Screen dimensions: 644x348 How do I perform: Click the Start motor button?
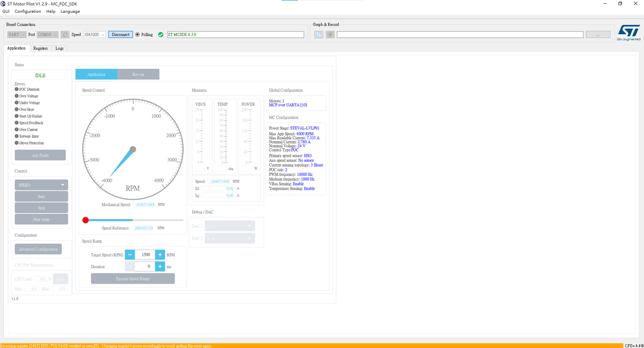41,197
